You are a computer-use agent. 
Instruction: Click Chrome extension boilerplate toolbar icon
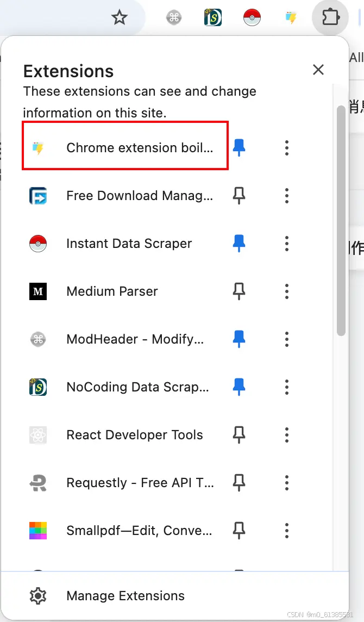[291, 18]
